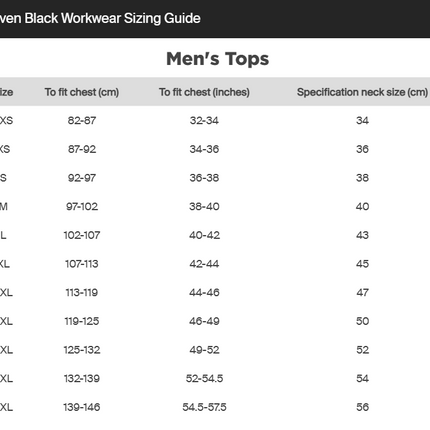Viewport: 430px width, 430px height.
Task: Click neck size 43 cell
Action: 362,235
